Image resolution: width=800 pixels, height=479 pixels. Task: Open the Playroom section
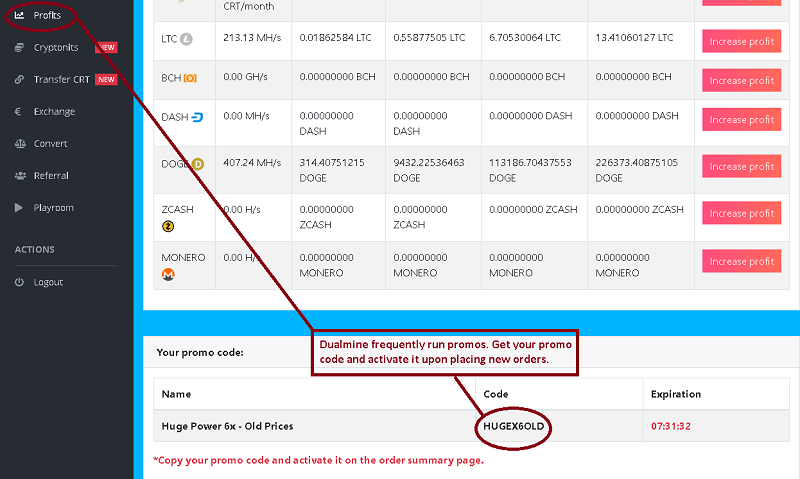54,208
